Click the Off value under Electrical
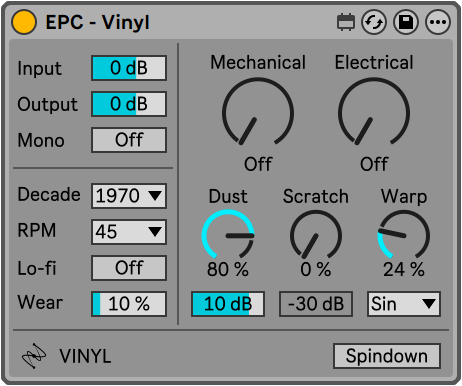Screen dimensions: 462x386 coord(374,164)
